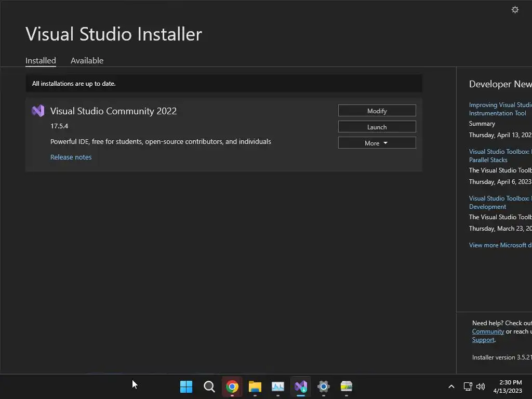Click the Summary text under first article
Screen dimensions: 532x399
point(482,124)
